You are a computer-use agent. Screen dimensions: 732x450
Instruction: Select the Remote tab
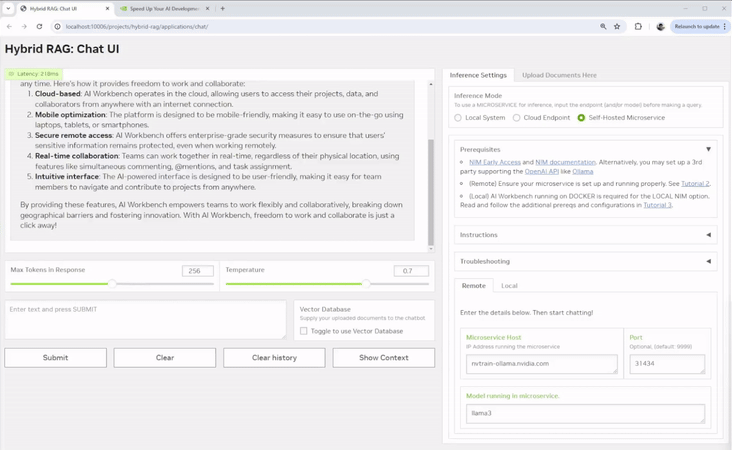point(474,286)
